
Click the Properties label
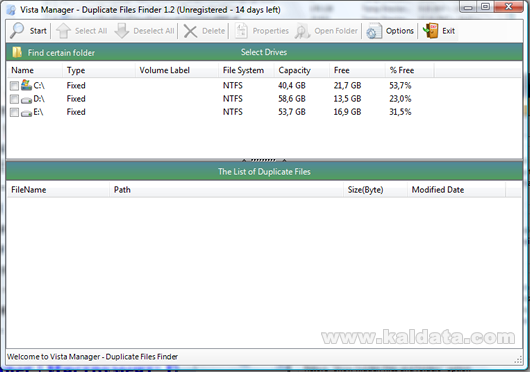[271, 31]
